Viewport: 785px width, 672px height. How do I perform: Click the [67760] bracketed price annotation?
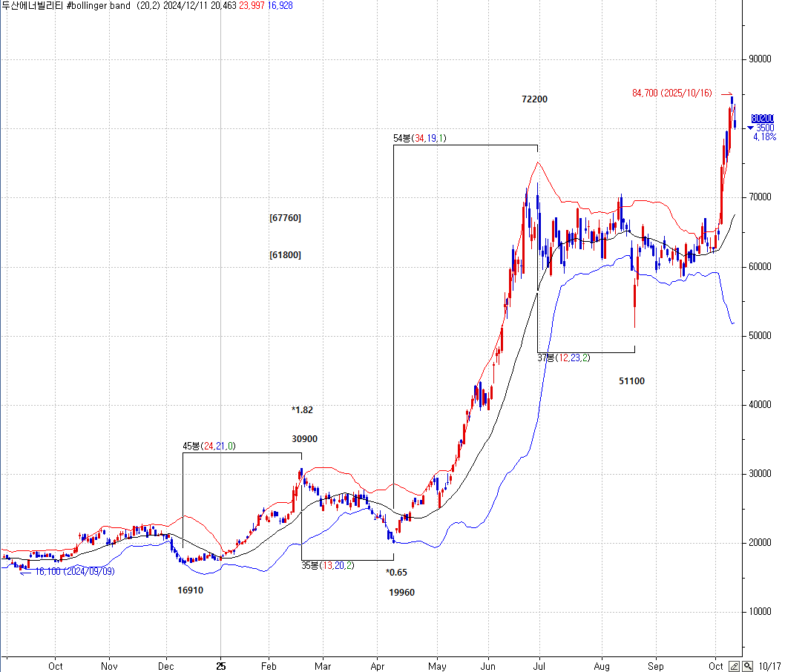[285, 217]
